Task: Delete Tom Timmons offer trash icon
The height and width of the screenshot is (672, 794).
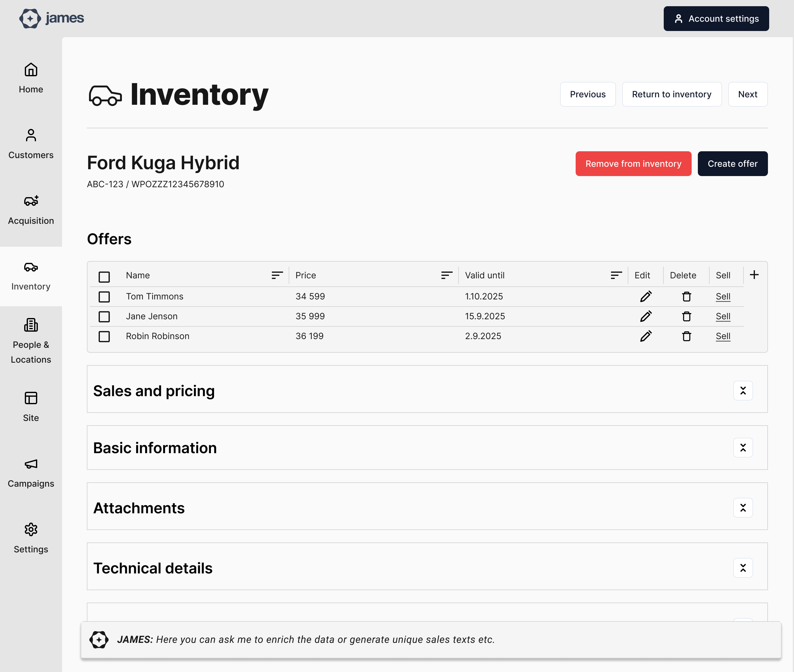Action: pyautogui.click(x=686, y=296)
